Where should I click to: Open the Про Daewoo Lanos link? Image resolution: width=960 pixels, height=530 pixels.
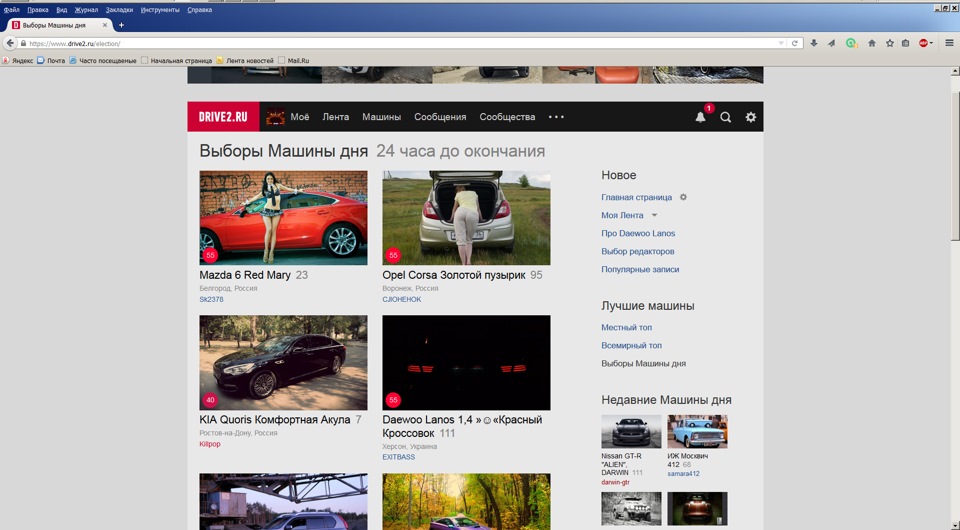pos(638,233)
